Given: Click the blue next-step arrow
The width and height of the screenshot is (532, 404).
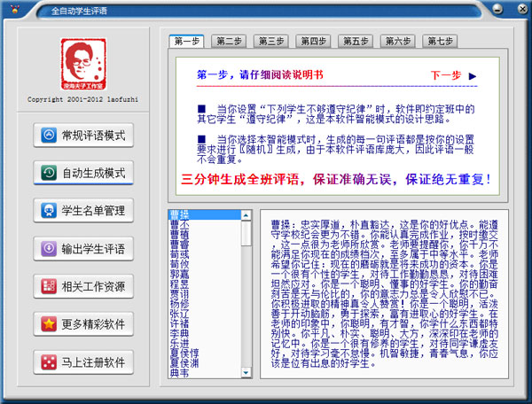Looking at the screenshot, I should tap(473, 76).
